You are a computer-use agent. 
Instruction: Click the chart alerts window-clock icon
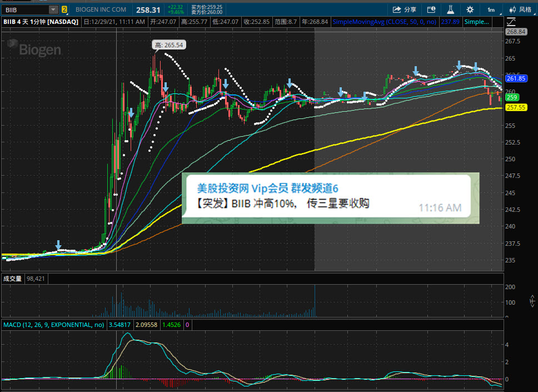click(x=431, y=9)
